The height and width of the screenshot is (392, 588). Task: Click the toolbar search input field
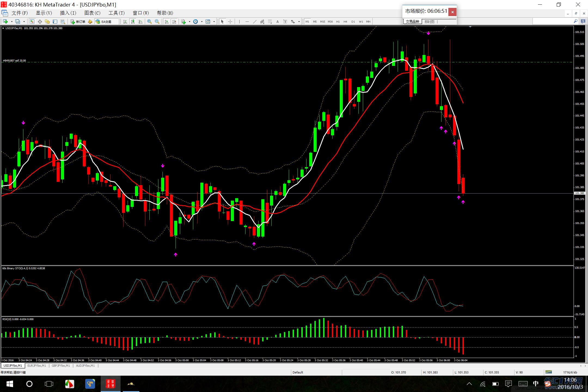[x=553, y=21]
